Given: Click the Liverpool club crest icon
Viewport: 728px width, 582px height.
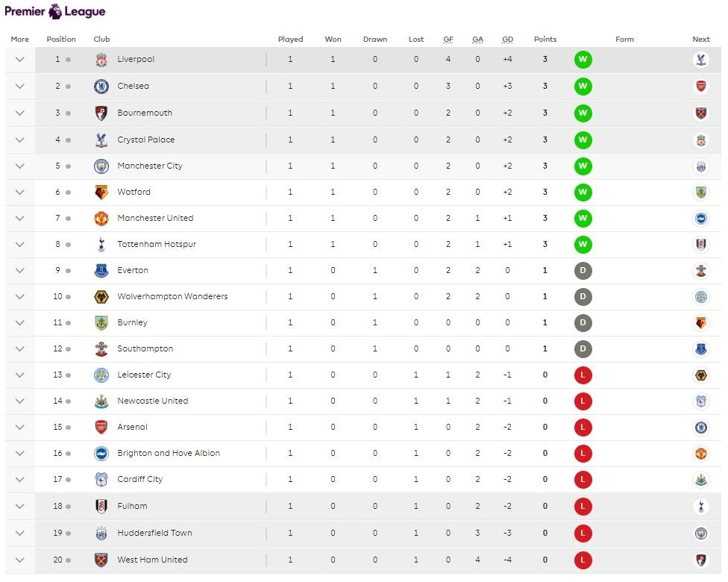Looking at the screenshot, I should (x=101, y=60).
